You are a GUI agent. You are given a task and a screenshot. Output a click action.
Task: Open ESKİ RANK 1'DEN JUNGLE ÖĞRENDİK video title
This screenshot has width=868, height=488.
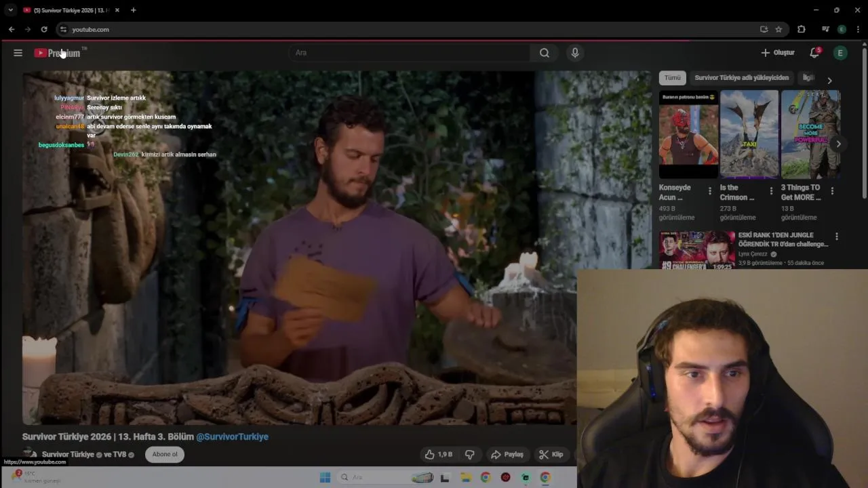(x=783, y=240)
